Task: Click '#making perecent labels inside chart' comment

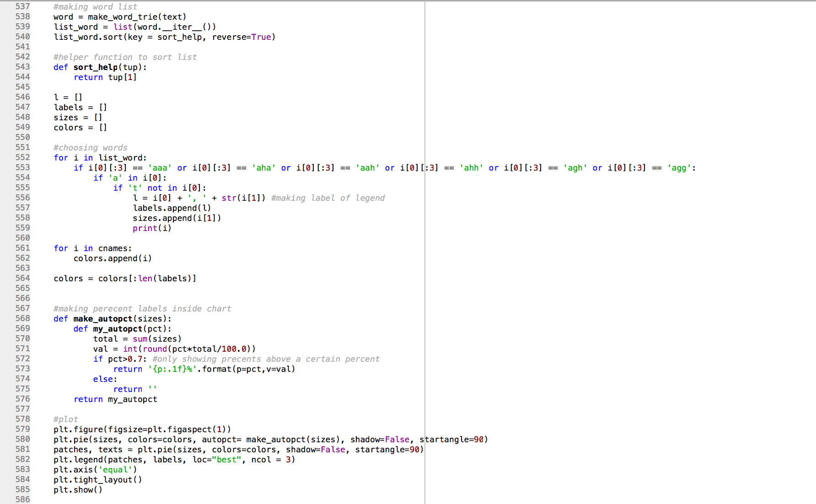Action: (x=142, y=309)
